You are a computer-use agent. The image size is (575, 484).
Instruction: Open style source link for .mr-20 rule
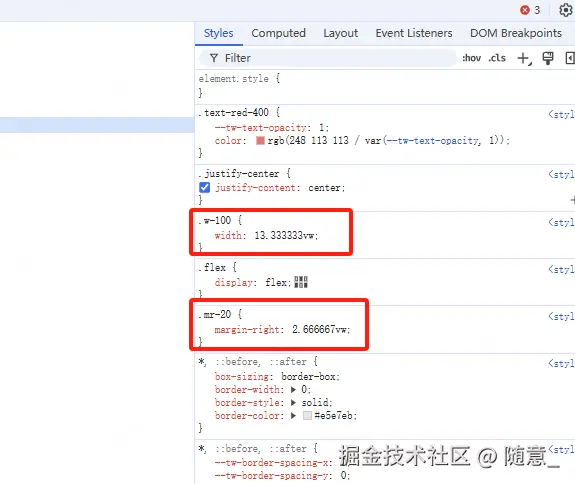click(561, 316)
